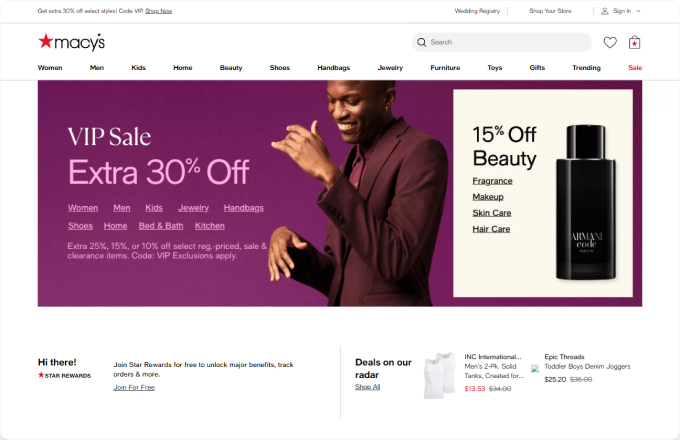The height and width of the screenshot is (440, 680).
Task: Click the $25.20 joggers price
Action: (x=555, y=379)
